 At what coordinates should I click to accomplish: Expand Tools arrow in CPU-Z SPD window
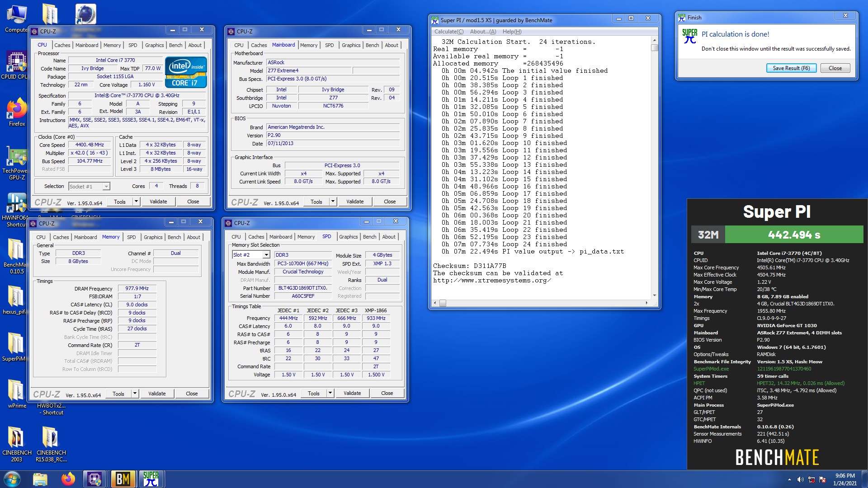tap(330, 393)
